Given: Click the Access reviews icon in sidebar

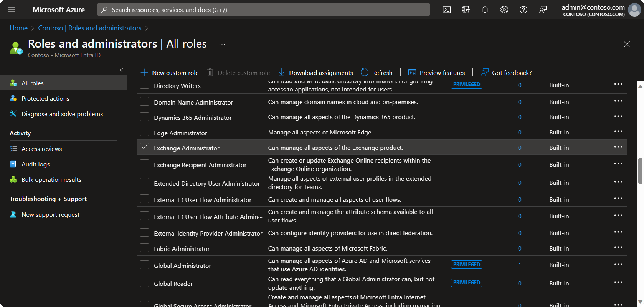Looking at the screenshot, I should pos(13,149).
